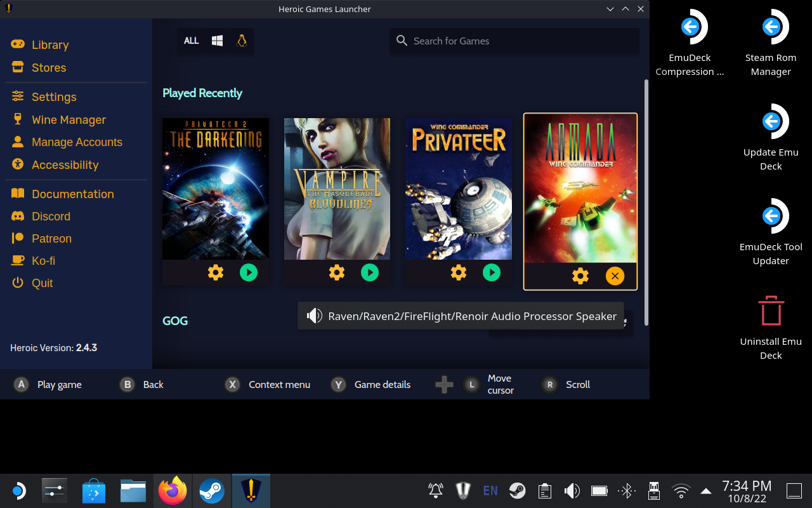Open EmuDeck Tool Updater desktop shortcut
812x508 pixels.
[x=771, y=232]
